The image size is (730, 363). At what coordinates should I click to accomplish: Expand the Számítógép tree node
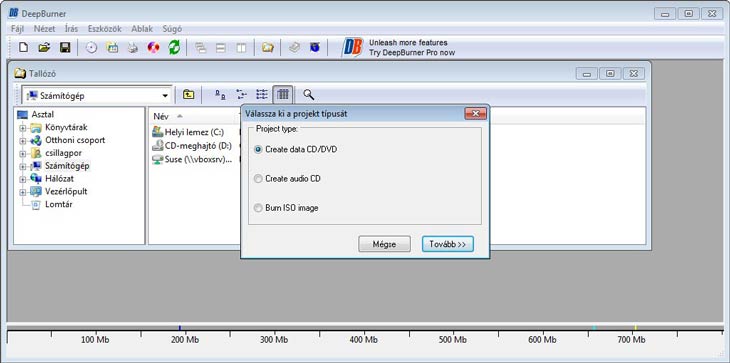22,166
